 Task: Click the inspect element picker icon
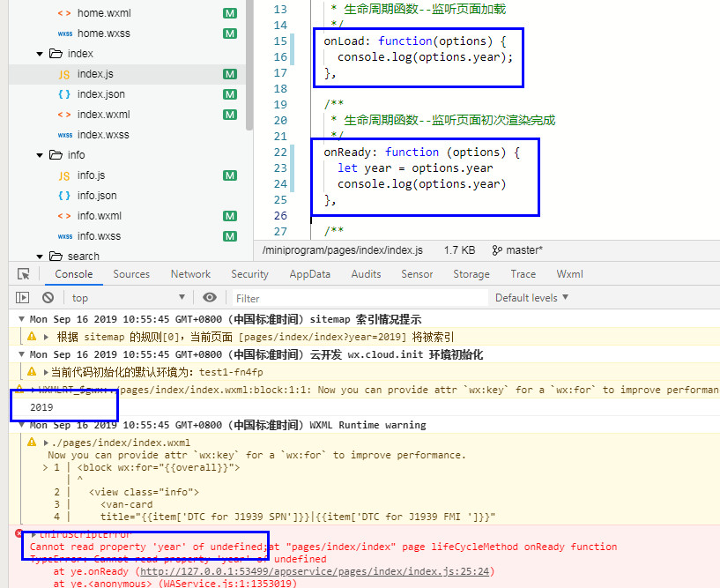pos(24,274)
